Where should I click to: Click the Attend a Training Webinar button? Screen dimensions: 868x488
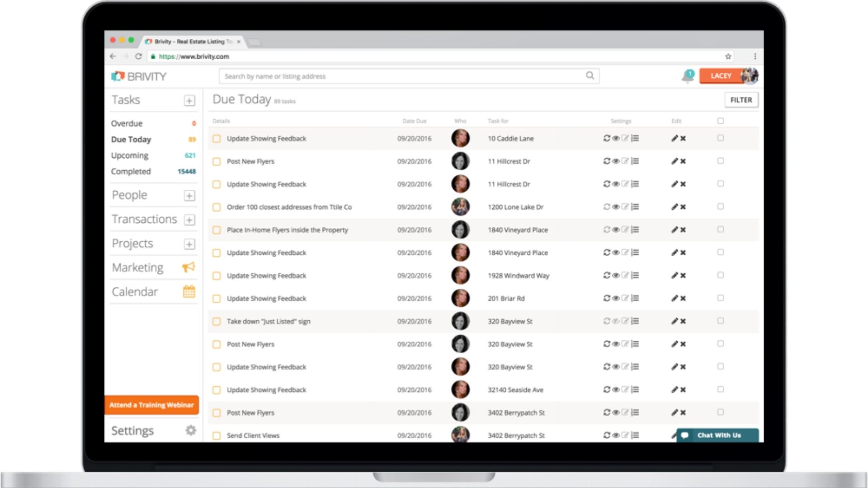pyautogui.click(x=151, y=404)
